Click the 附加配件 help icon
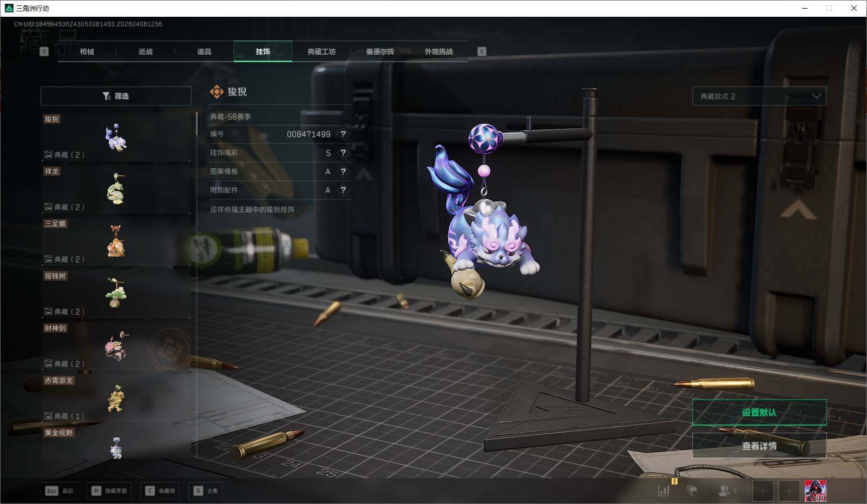 (343, 190)
